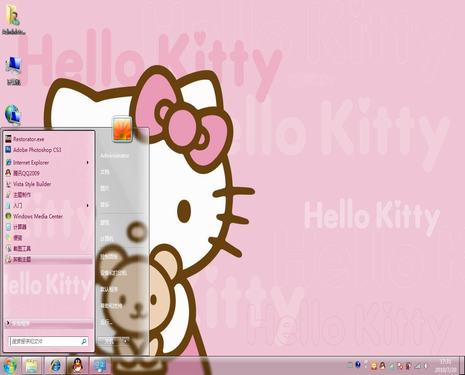Click the volume speaker tray icon
This screenshot has width=465, height=375.
point(426,366)
